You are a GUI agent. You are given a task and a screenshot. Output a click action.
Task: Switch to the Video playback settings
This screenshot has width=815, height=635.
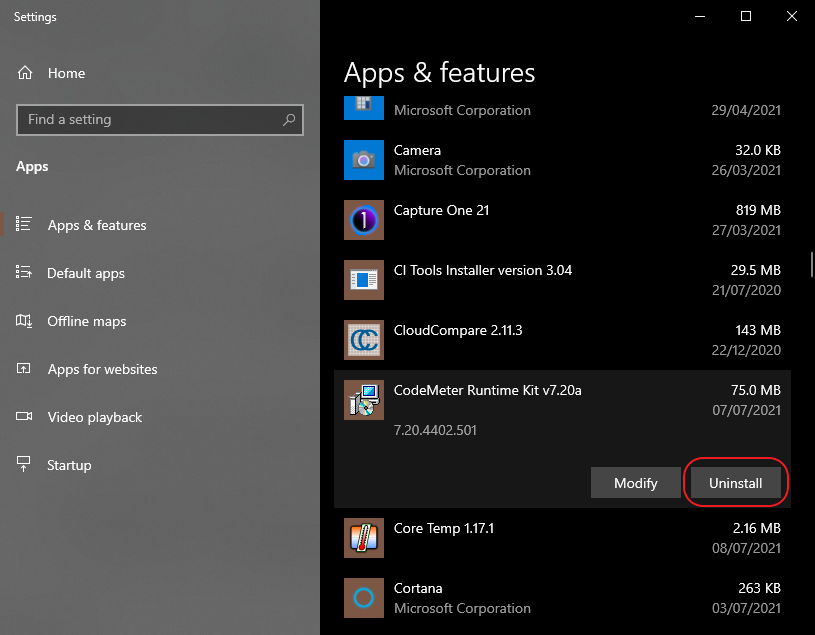[x=95, y=417]
